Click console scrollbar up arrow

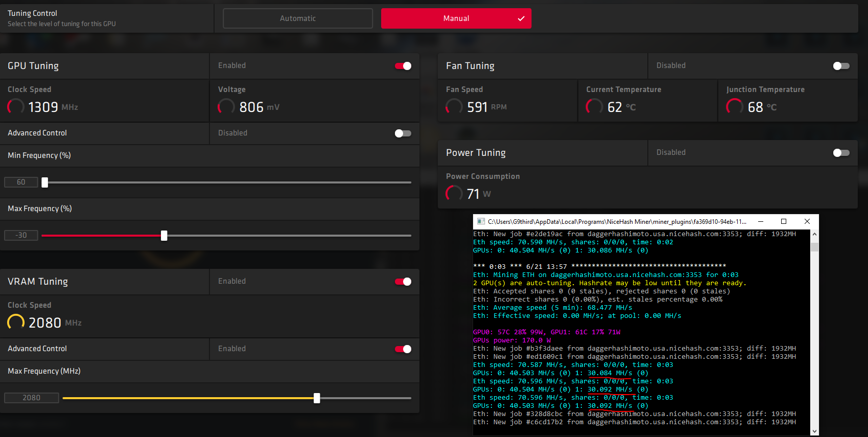point(814,234)
